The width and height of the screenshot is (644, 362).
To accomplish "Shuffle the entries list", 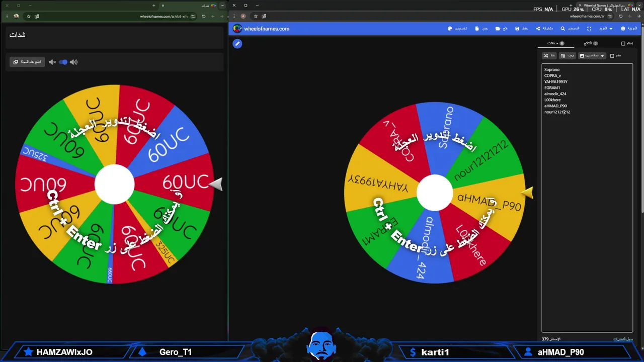I will 549,56.
